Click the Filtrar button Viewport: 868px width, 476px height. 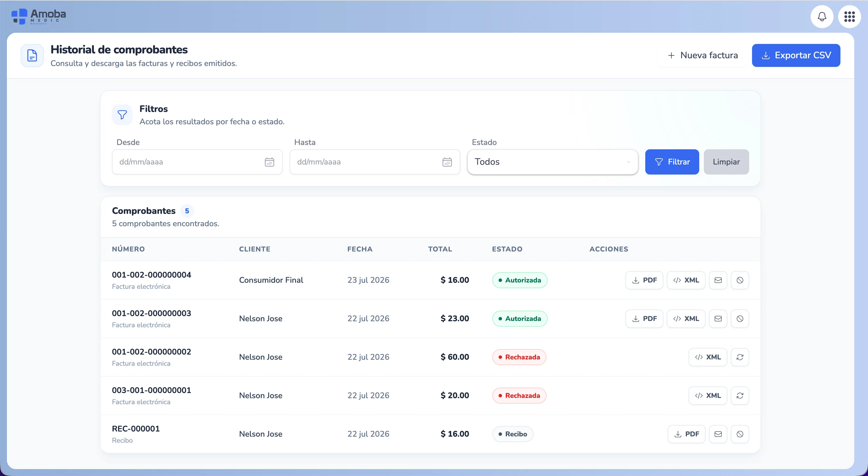[x=672, y=162]
